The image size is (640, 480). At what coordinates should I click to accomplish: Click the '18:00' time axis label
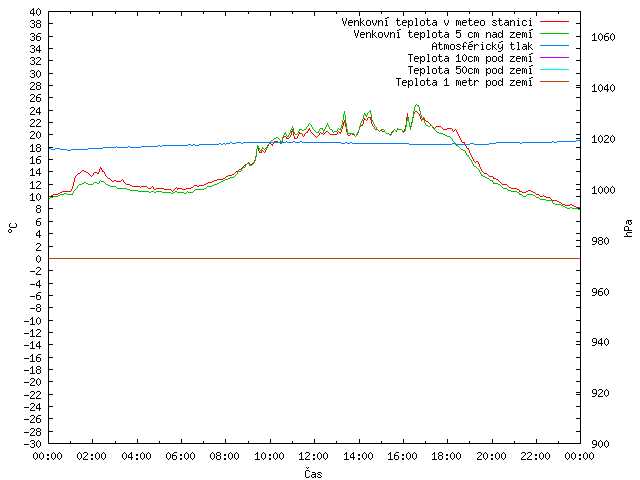point(447,456)
